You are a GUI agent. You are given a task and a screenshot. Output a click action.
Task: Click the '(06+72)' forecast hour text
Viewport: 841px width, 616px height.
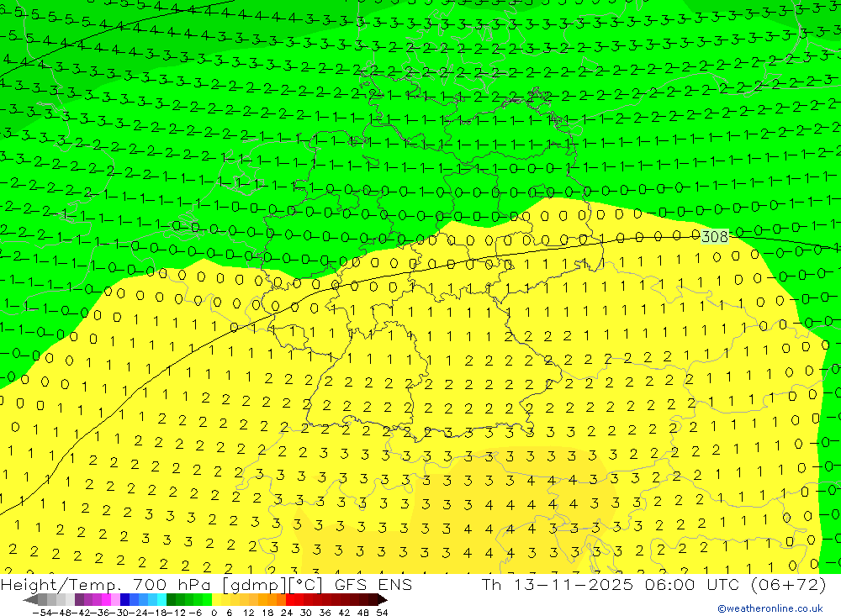(x=788, y=584)
